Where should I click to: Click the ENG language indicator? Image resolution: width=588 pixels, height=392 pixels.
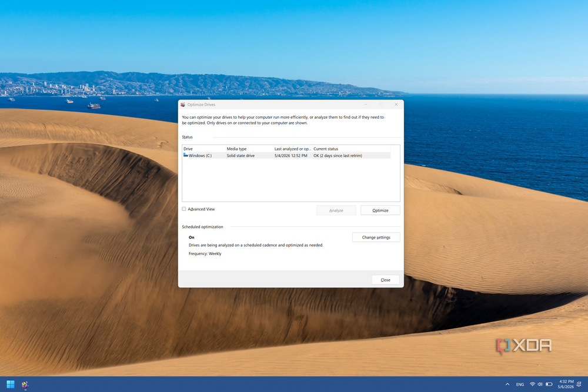pos(520,384)
